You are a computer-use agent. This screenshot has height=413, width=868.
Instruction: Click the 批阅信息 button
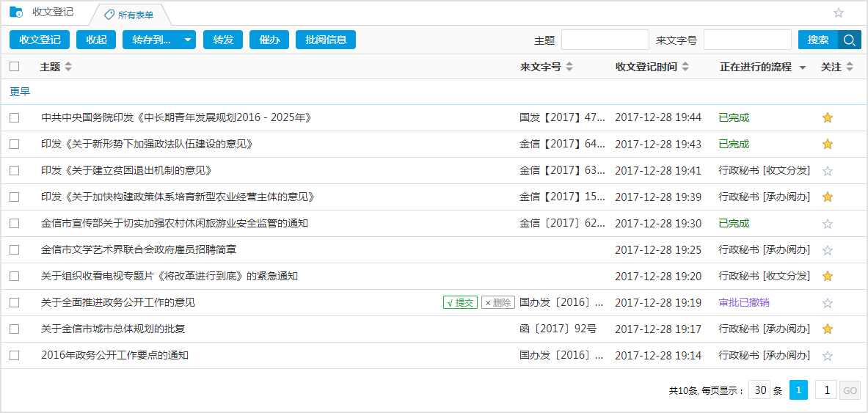pyautogui.click(x=326, y=40)
